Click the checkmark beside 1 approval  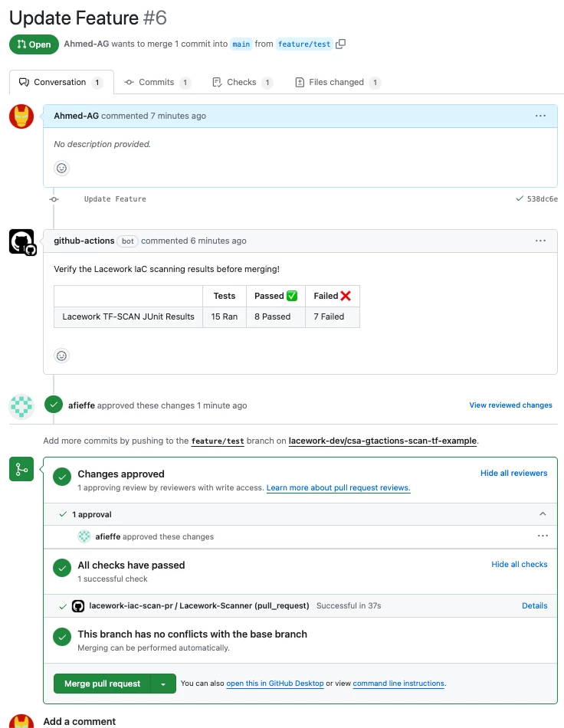tap(63, 514)
